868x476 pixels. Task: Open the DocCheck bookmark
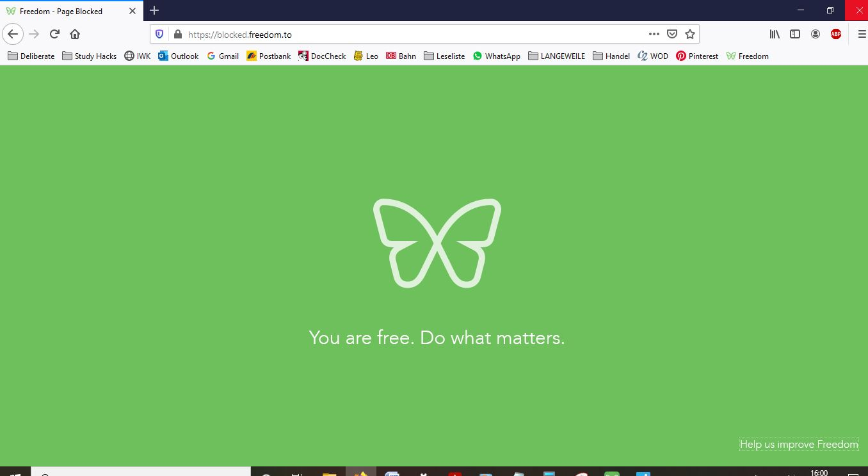322,56
